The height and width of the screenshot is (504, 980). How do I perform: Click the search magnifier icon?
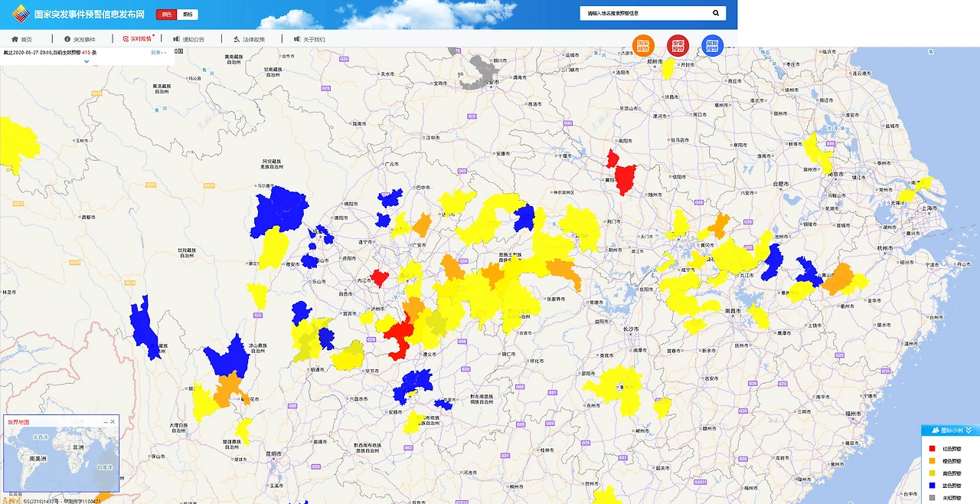[x=716, y=13]
